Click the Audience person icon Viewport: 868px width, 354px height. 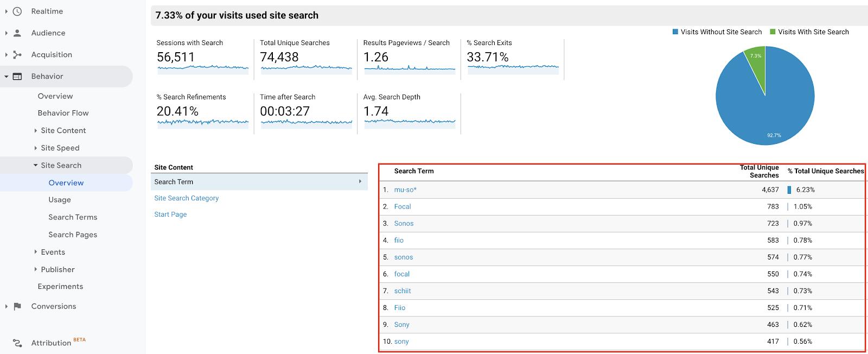(x=17, y=33)
